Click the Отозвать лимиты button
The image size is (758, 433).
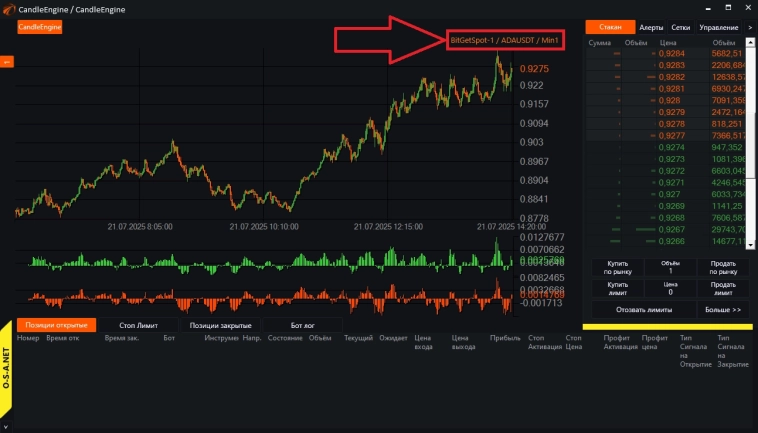click(642, 310)
